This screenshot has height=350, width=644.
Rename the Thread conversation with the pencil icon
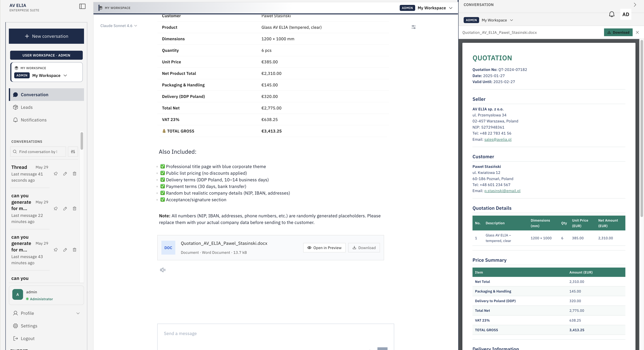[65, 174]
